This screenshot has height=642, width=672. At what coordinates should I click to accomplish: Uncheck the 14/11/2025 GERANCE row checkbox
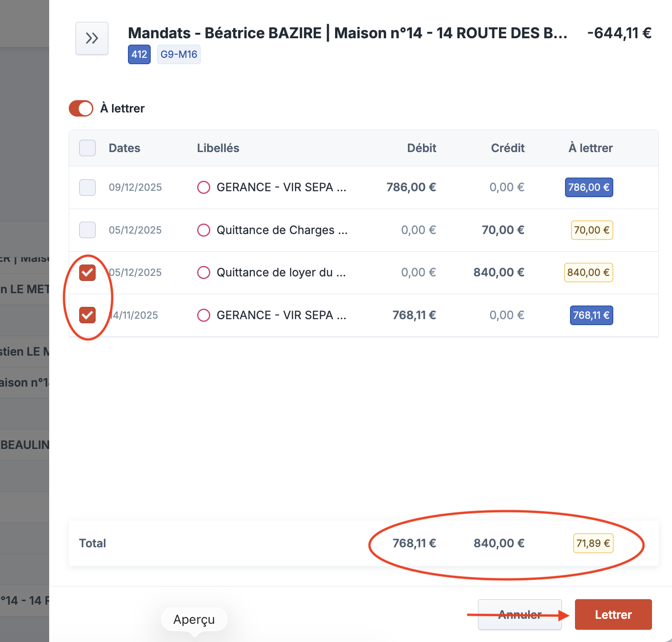coord(87,315)
